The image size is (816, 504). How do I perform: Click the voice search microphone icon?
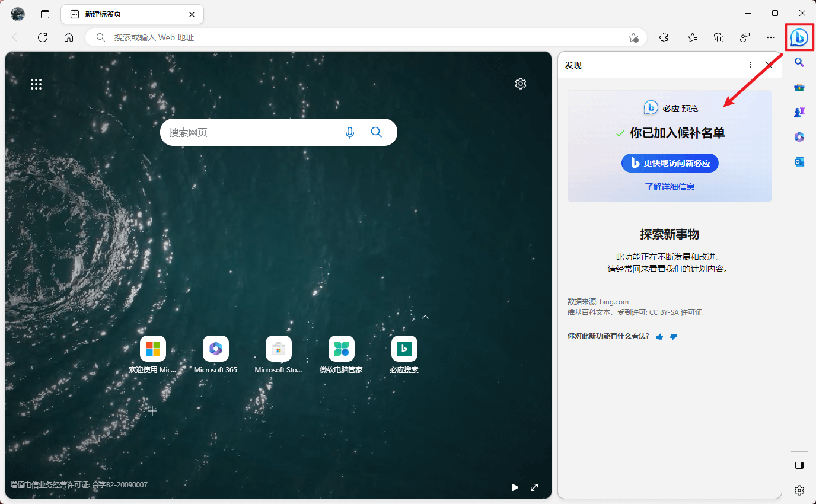click(x=350, y=132)
